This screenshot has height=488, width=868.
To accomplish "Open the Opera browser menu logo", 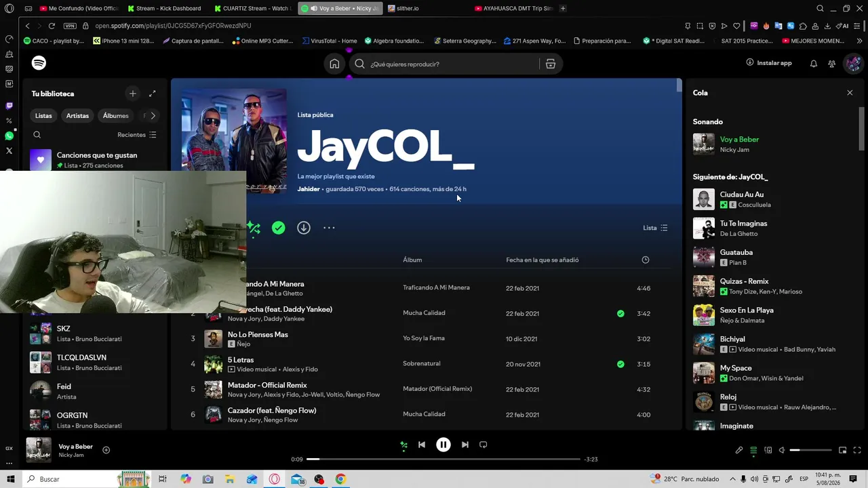I will (9, 9).
